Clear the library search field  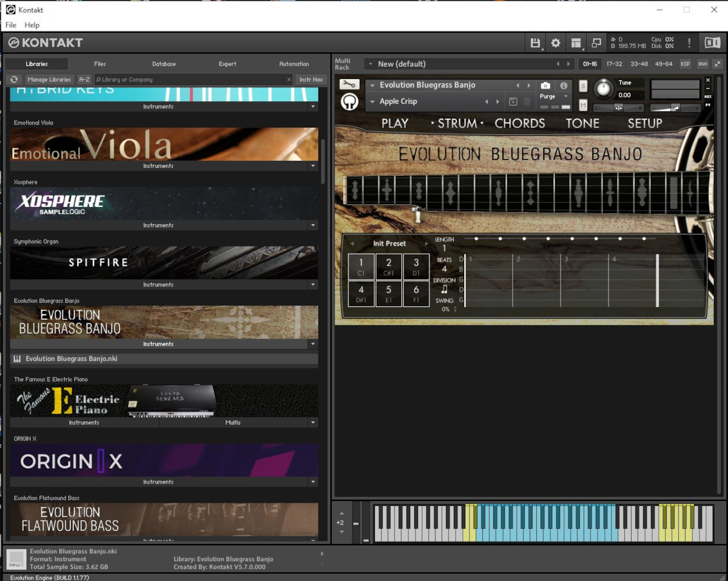[289, 80]
